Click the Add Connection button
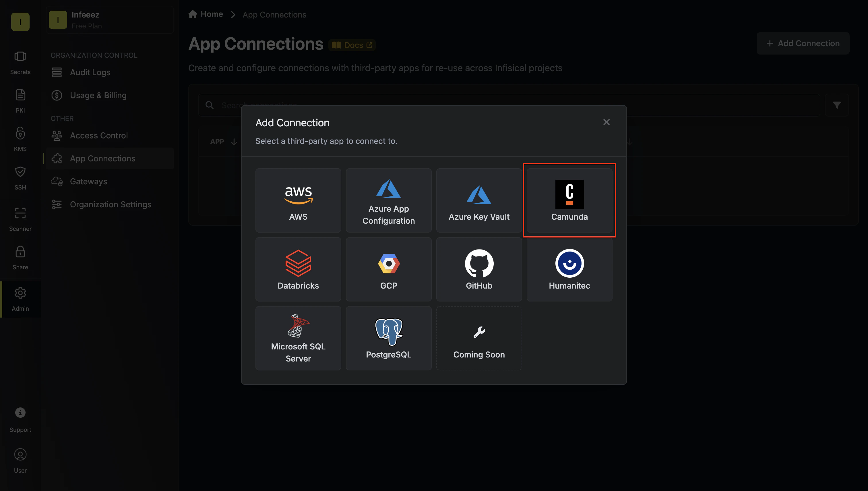 click(803, 44)
